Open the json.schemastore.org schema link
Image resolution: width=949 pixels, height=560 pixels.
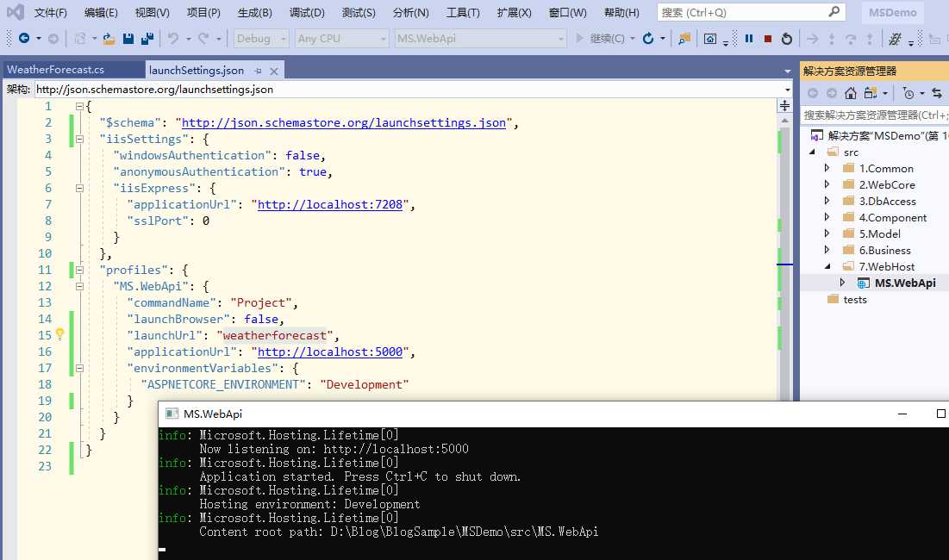tap(344, 122)
